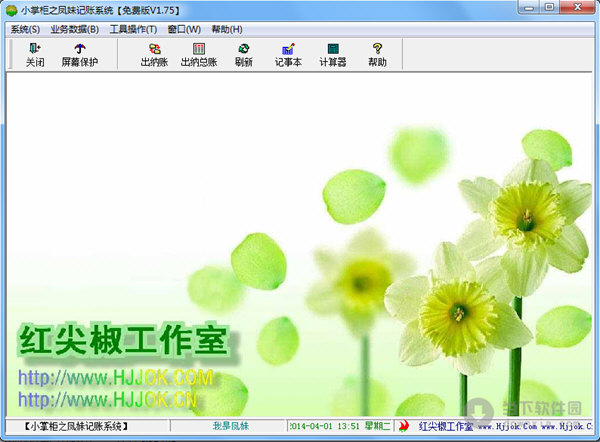Click the red bird icon in status bar
The width and height of the screenshot is (600, 442).
point(403,426)
